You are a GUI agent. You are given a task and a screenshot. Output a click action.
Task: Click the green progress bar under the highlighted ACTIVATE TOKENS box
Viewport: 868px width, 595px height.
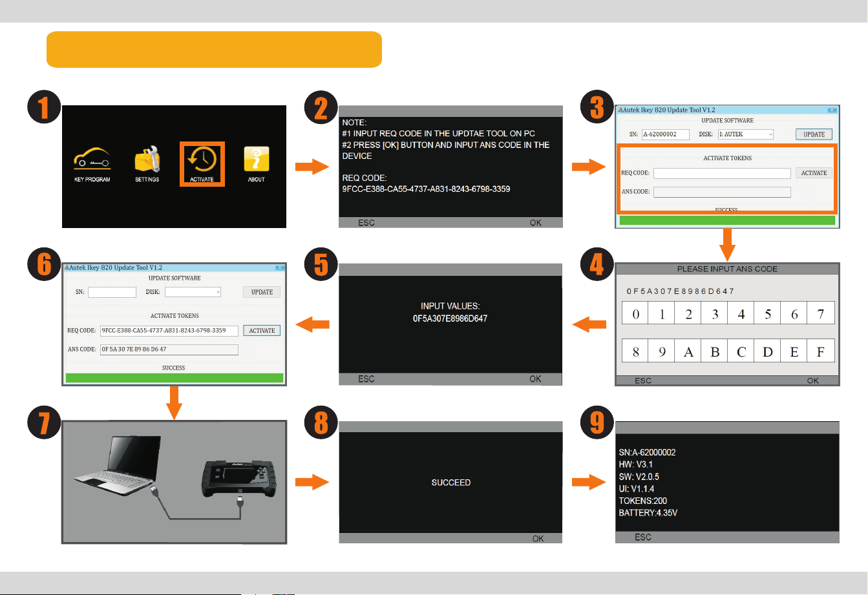pyautogui.click(x=727, y=220)
